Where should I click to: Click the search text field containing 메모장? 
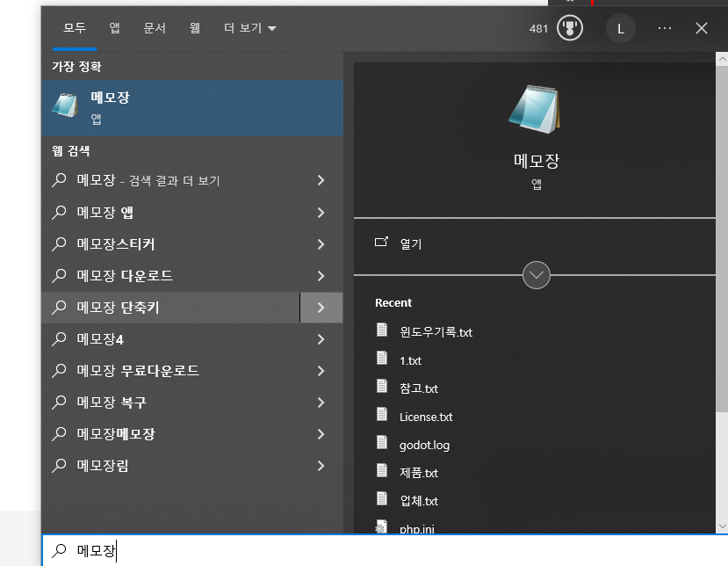[x=386, y=551]
